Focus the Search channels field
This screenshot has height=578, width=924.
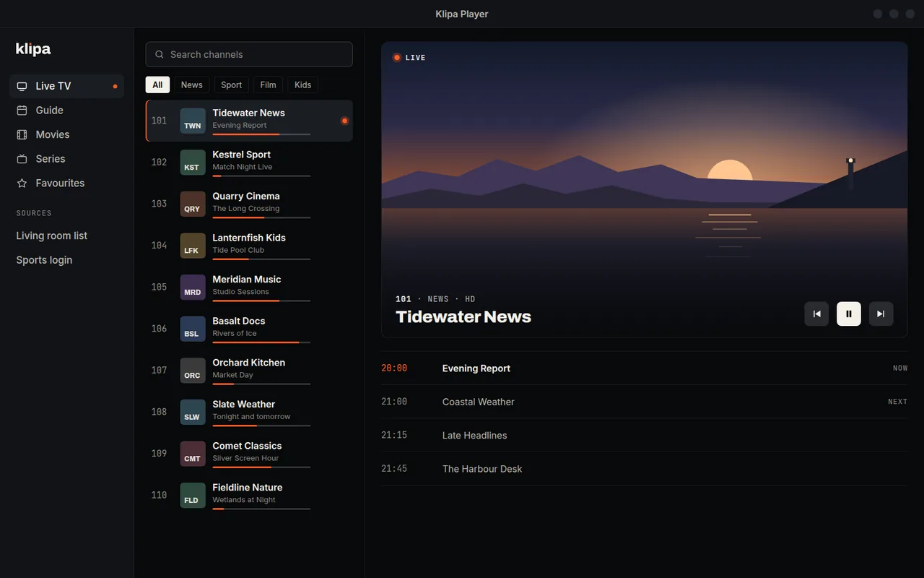[249, 54]
